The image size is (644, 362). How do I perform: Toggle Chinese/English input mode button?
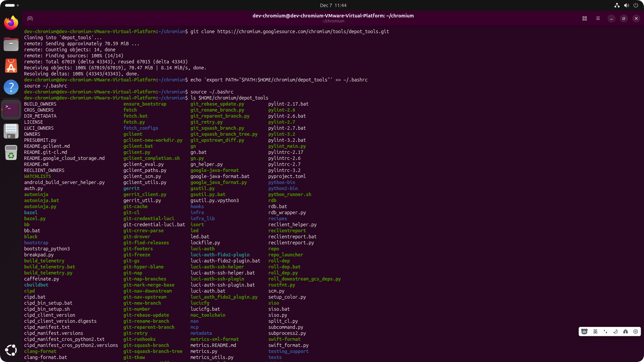(x=595, y=331)
